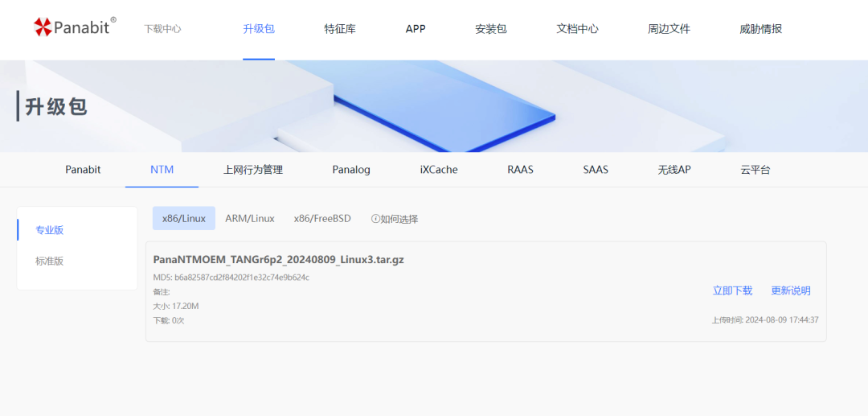Open the 周边文件 navigation item
The width and height of the screenshot is (868, 416).
[669, 29]
